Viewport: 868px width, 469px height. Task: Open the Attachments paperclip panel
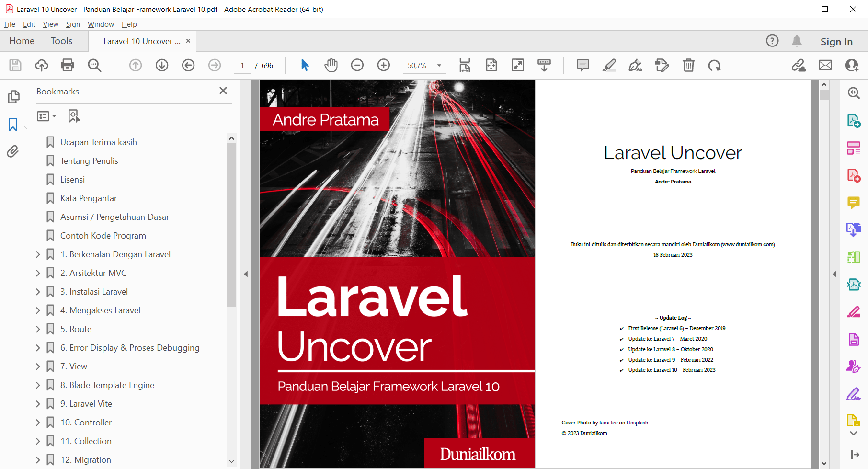[13, 152]
